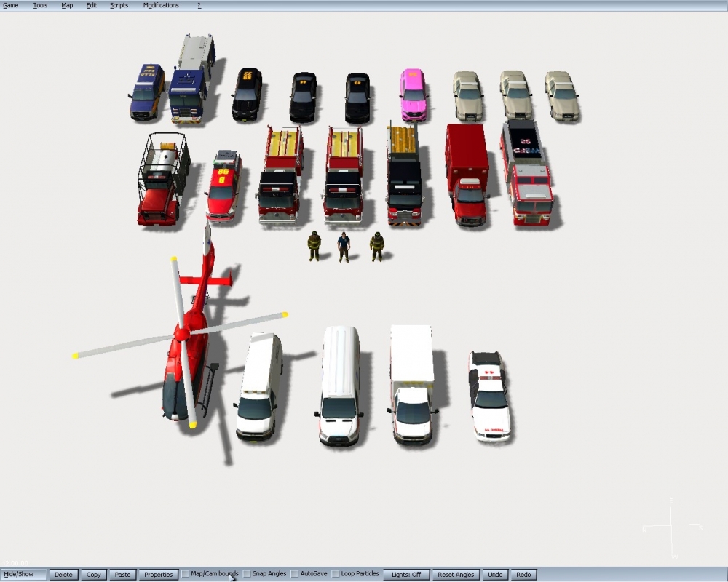Image resolution: width=728 pixels, height=582 pixels.
Task: Select the man in the blue shirt
Action: 344,247
